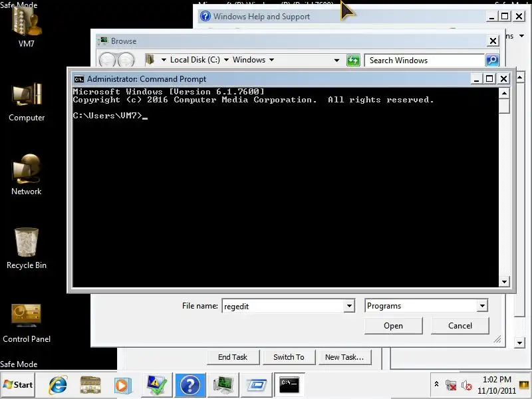
Task: Launch Internet Explorer from the taskbar
Action: [58, 385]
